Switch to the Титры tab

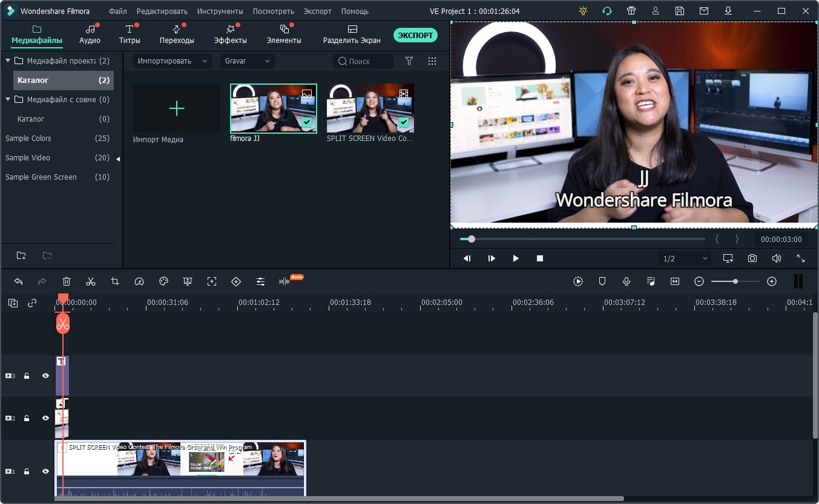pos(130,34)
